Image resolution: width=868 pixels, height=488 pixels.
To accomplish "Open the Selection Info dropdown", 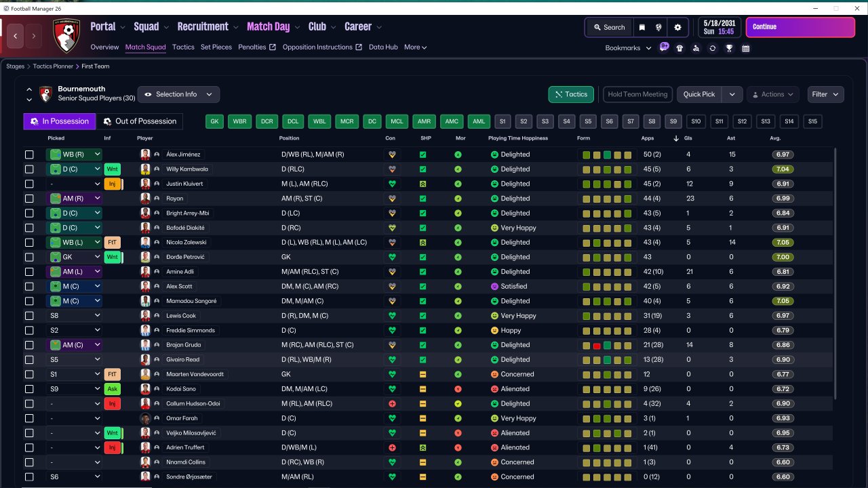I will tap(178, 94).
